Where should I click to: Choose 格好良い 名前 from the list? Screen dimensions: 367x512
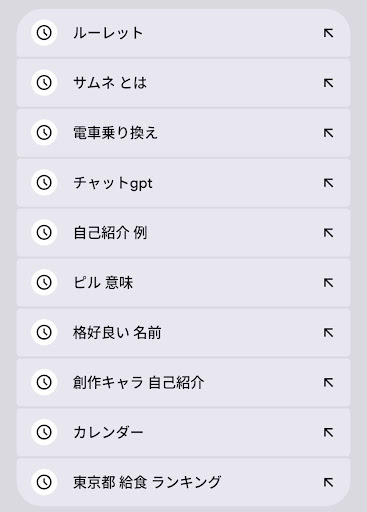point(117,333)
